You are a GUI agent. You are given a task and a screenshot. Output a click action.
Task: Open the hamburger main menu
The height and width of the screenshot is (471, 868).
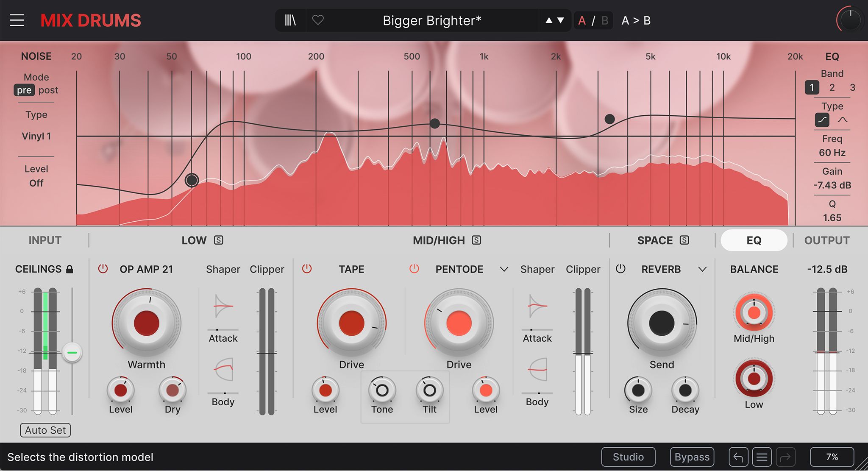pos(17,20)
